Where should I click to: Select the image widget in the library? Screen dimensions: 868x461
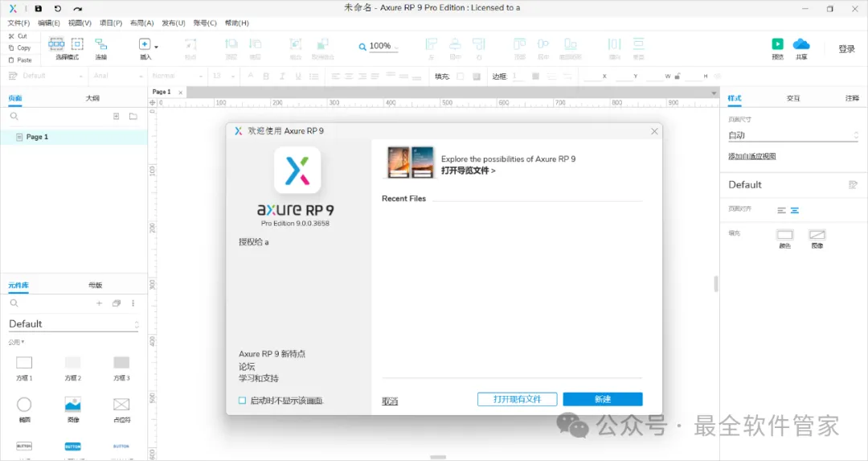coord(73,410)
